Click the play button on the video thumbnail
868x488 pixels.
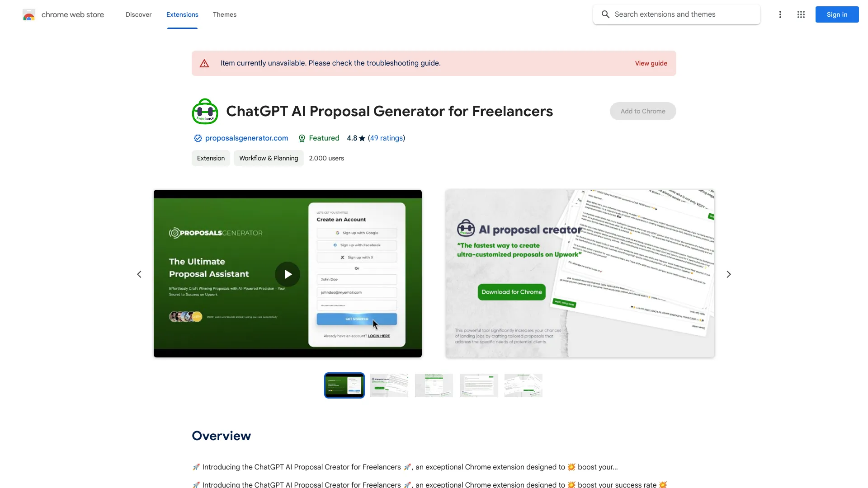(288, 273)
